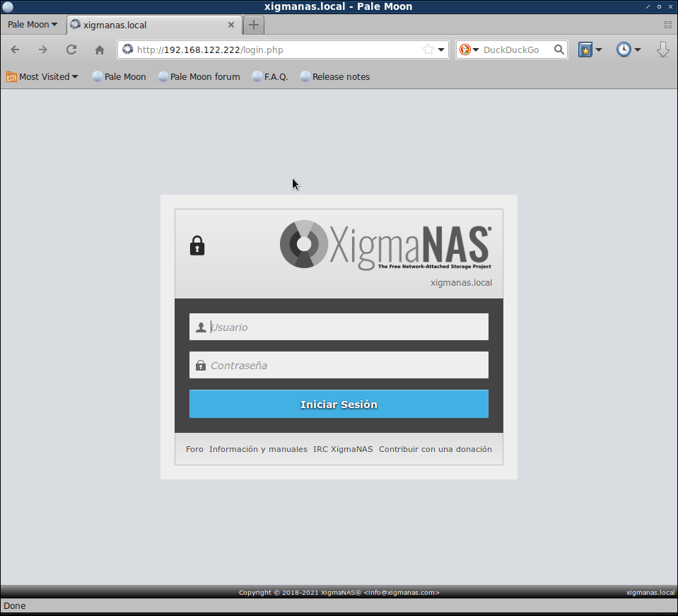Open the Pale Moon bookmark
This screenshot has width=678, height=616.
119,76
